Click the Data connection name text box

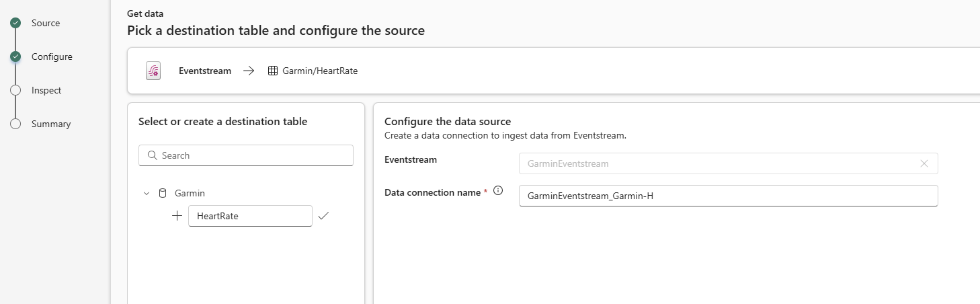[x=728, y=196]
